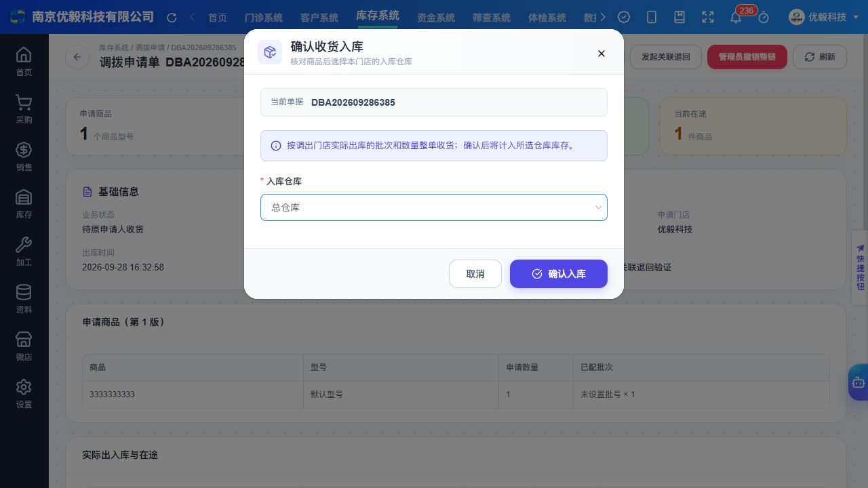868x488 pixels.
Task: Switch to the 客户系统 tab
Action: pyautogui.click(x=319, y=18)
